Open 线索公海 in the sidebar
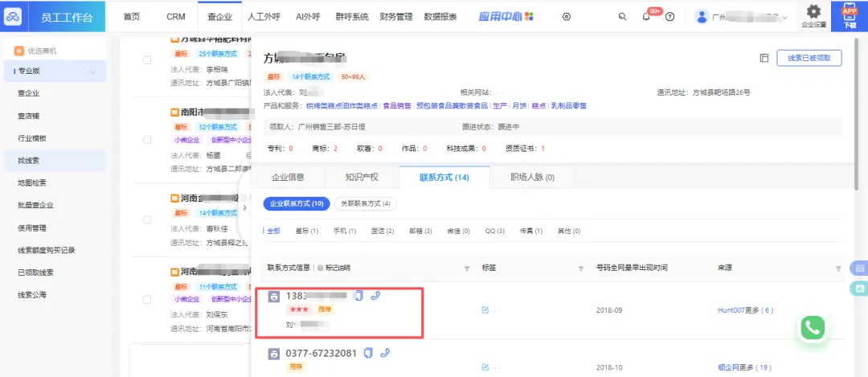 coord(32,294)
